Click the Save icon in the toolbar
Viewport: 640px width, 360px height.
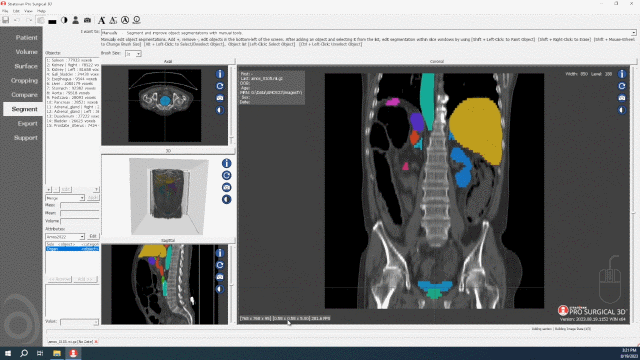tap(6, 20)
